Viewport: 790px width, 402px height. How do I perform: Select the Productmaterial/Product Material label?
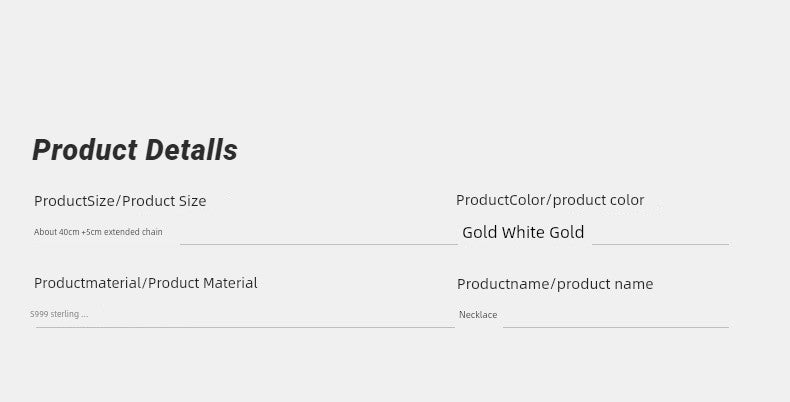[146, 283]
